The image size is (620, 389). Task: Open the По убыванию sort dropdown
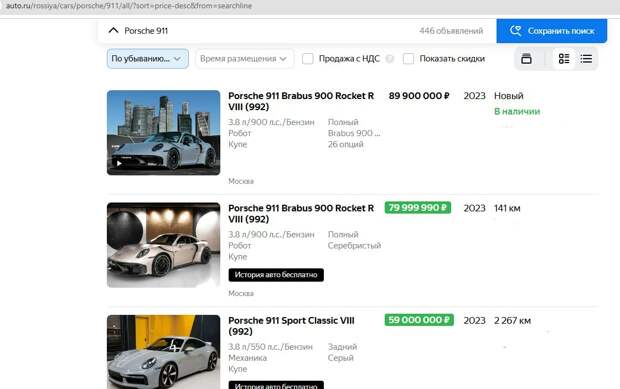(147, 59)
